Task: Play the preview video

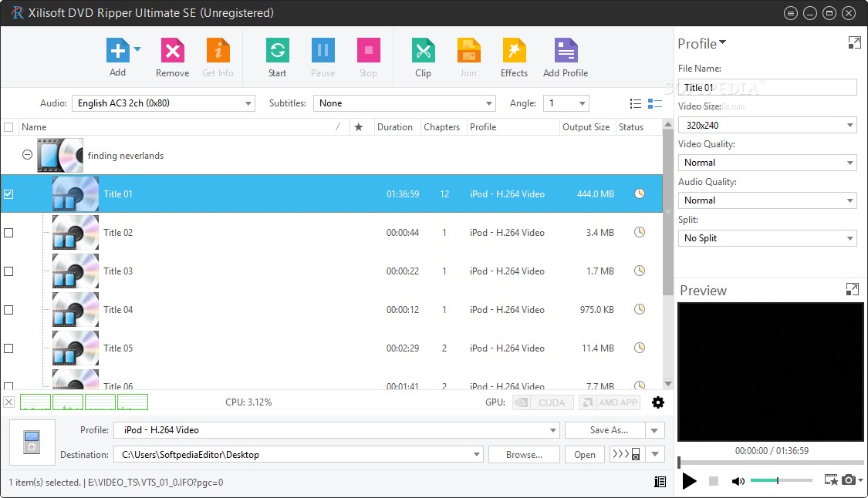Action: coord(690,481)
